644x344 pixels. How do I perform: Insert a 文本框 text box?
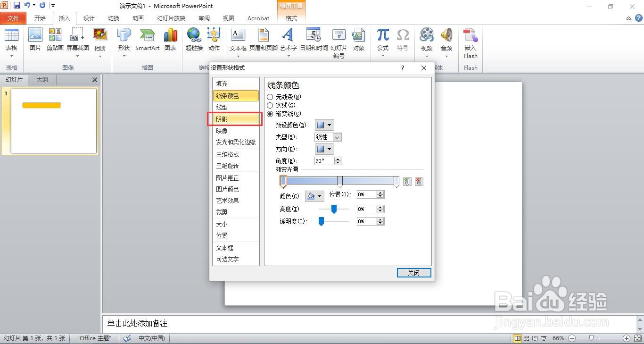(x=238, y=42)
